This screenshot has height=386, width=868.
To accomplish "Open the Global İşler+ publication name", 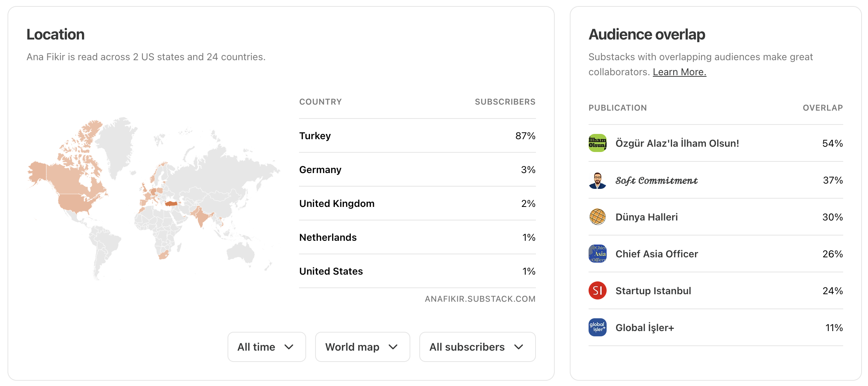I will pos(645,328).
